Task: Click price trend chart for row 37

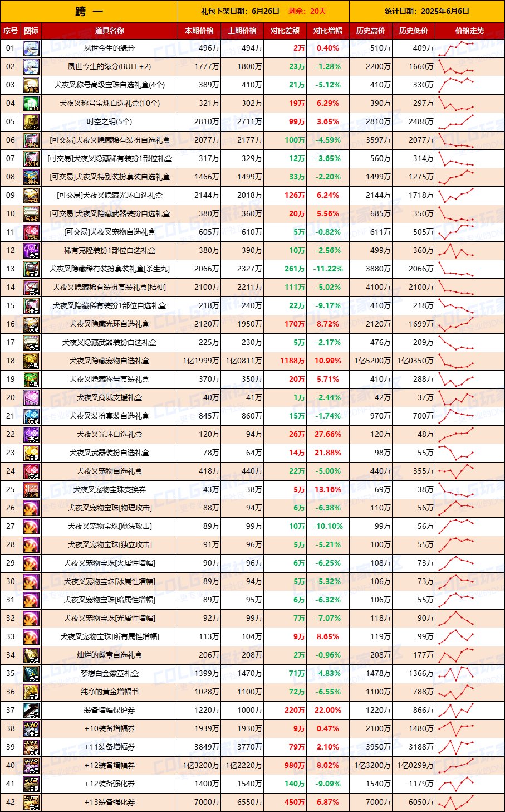Action: coord(456,711)
